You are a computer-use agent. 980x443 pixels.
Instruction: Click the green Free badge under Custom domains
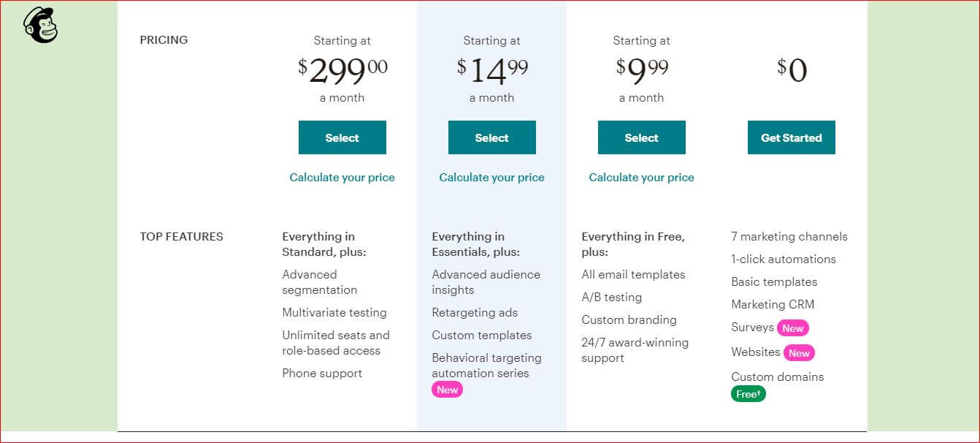748,394
